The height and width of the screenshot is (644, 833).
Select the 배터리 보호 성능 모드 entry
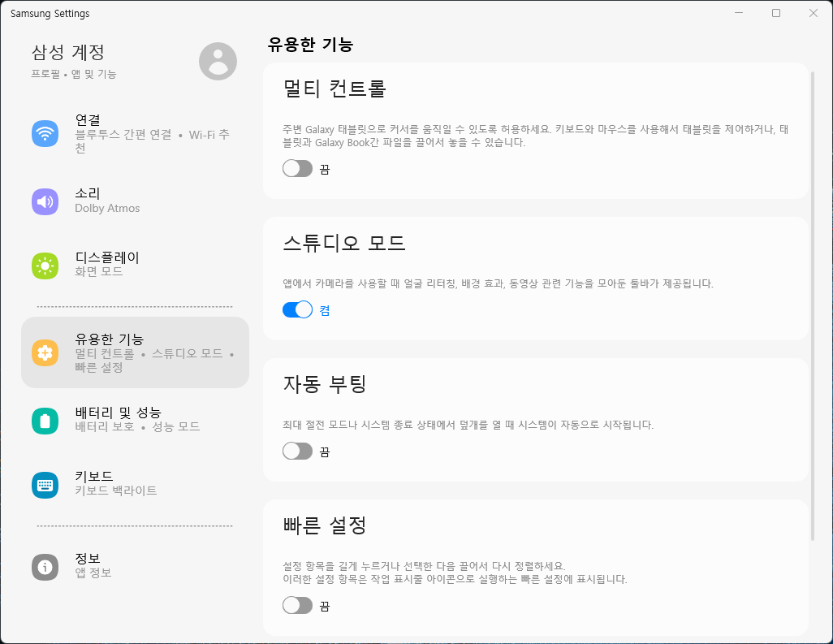(137, 426)
